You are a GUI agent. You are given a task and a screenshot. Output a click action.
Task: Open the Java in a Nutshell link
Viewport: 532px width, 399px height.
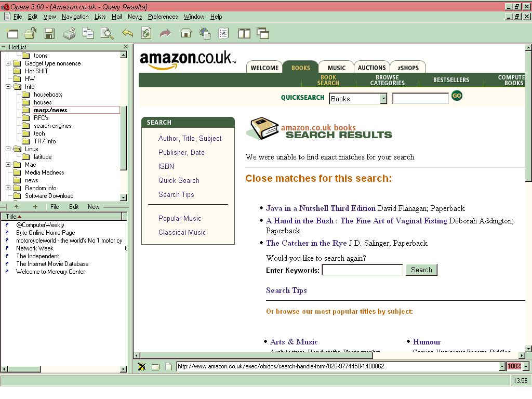point(321,208)
